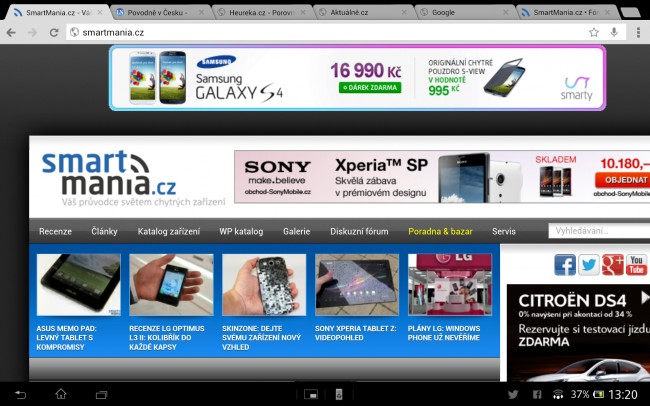Image resolution: width=650 pixels, height=406 pixels.
Task: Open the Skinzone phone skin thumbnail
Action: 264,285
